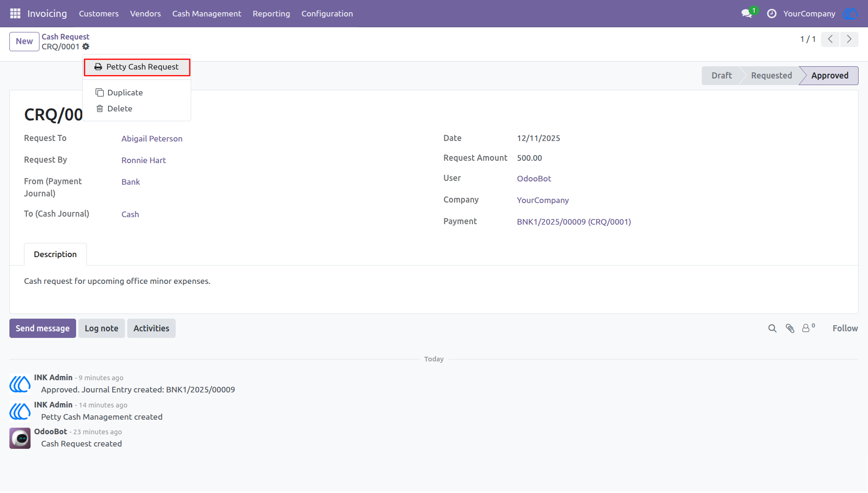This screenshot has height=493, width=868.
Task: Follow this cash request
Action: [x=845, y=329]
